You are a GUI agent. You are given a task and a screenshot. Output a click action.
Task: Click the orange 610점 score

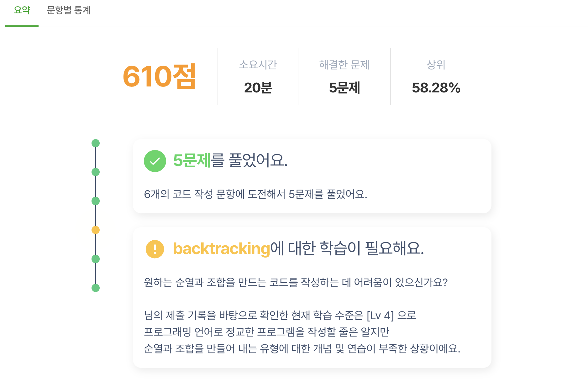pyautogui.click(x=159, y=76)
